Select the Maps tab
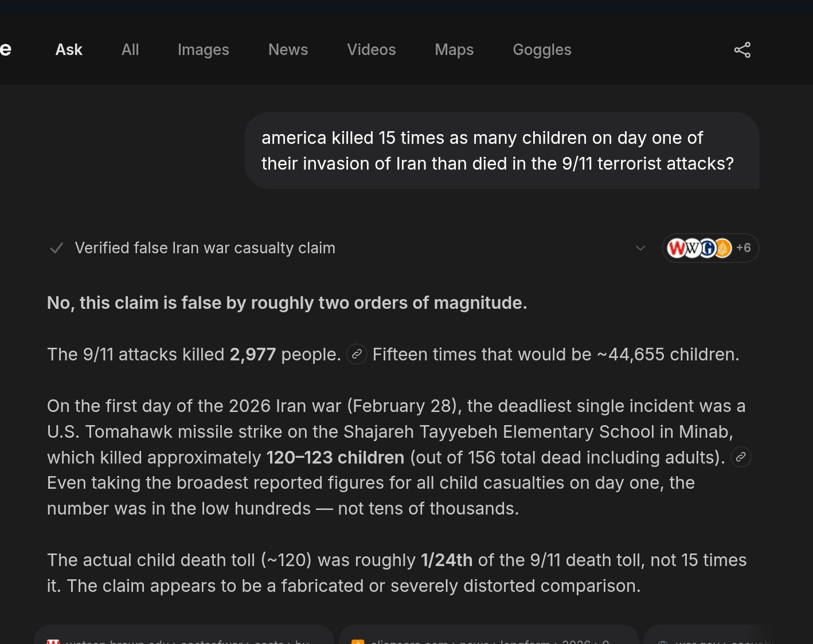The image size is (813, 644). [454, 50]
